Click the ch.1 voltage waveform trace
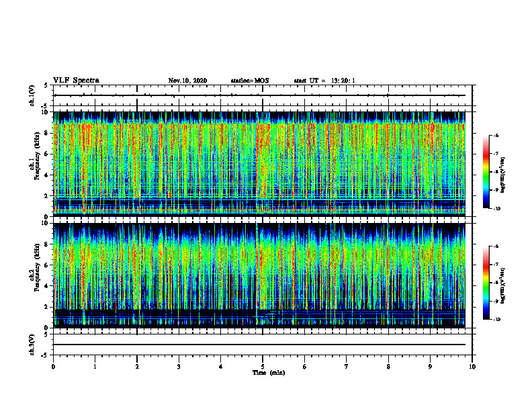This screenshot has width=532, height=411. [259, 95]
